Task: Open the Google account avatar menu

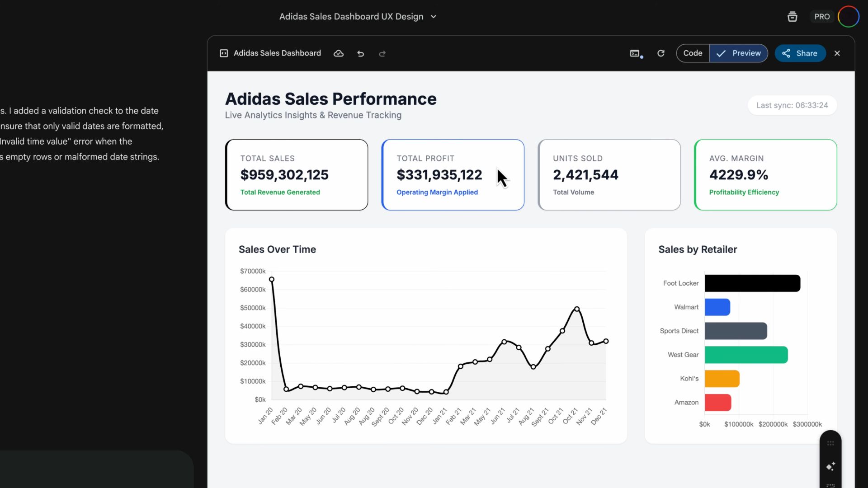Action: coord(848,17)
